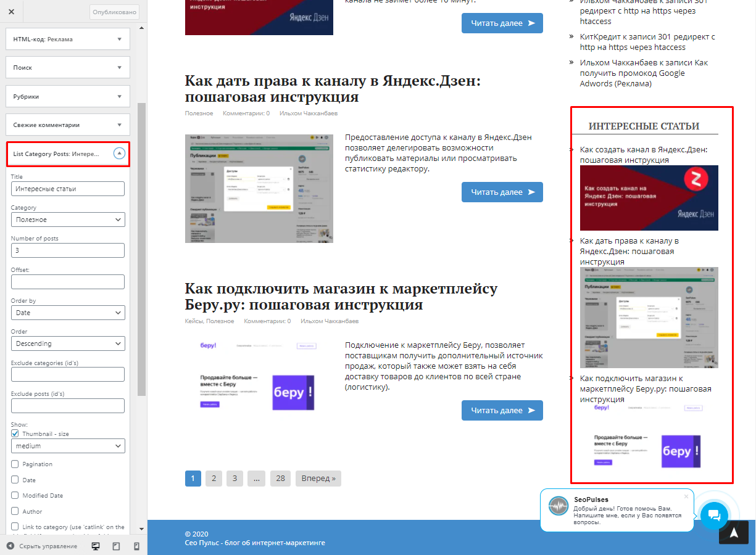Switch preview to desktop device icon
This screenshot has height=555, width=756.
(x=96, y=546)
